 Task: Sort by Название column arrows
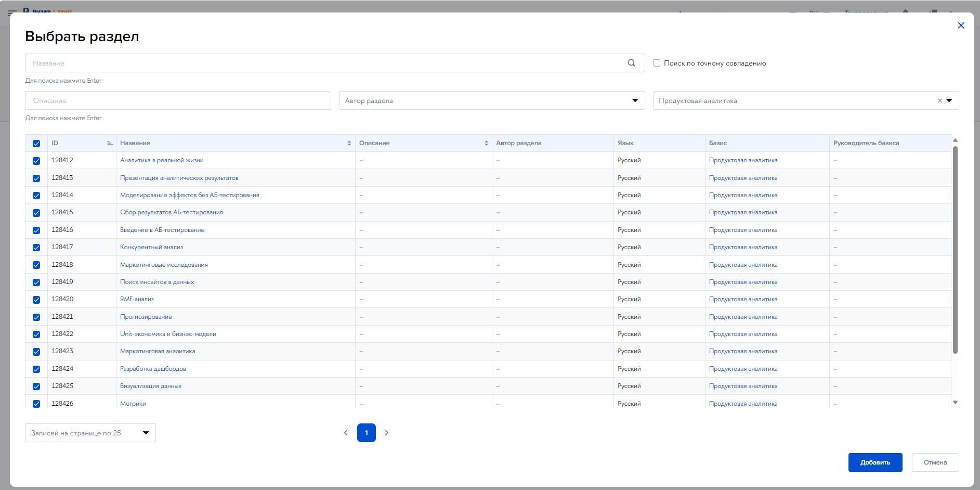point(349,143)
